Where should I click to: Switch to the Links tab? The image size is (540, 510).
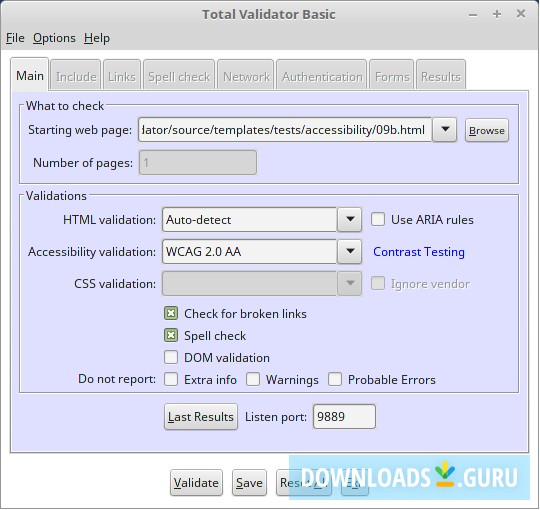click(122, 76)
